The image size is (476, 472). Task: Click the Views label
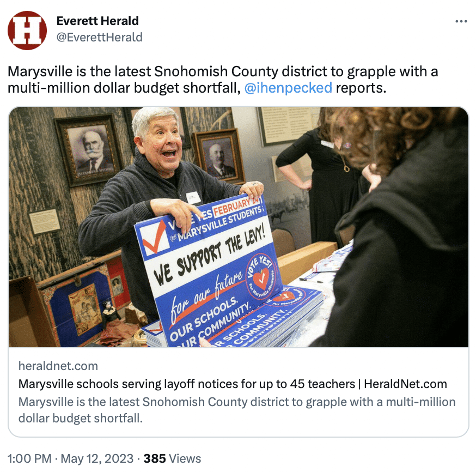(x=185, y=458)
